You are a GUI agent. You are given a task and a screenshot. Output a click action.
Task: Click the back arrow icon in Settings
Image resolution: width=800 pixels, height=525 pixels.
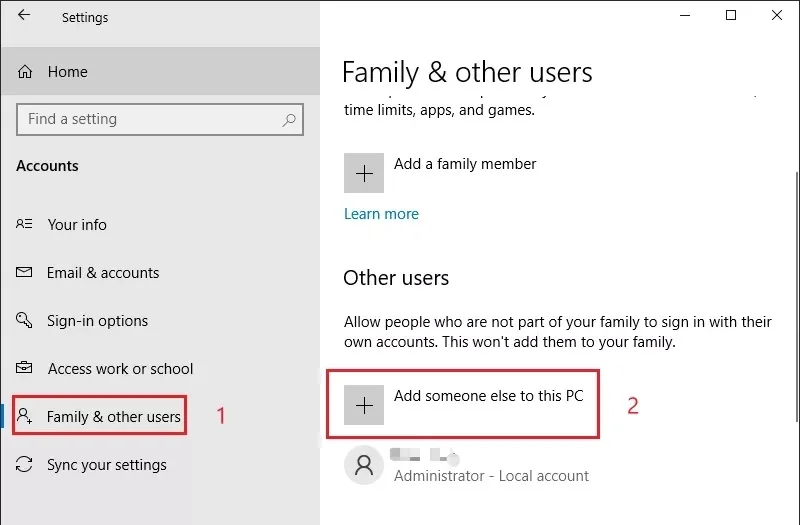point(24,15)
